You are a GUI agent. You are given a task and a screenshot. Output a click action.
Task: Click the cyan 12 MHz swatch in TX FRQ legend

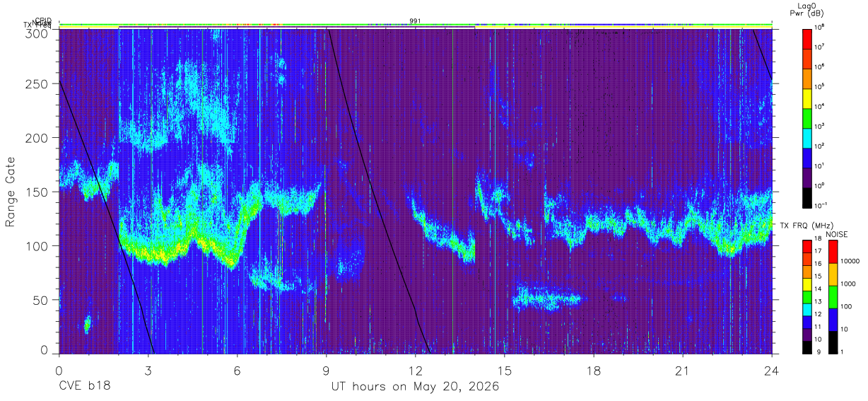(x=808, y=309)
